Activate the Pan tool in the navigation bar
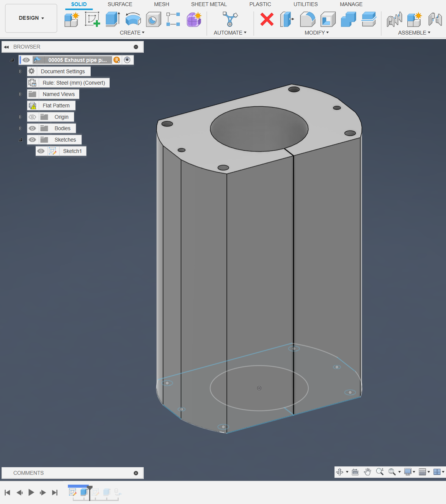The height and width of the screenshot is (504, 446). (x=367, y=472)
